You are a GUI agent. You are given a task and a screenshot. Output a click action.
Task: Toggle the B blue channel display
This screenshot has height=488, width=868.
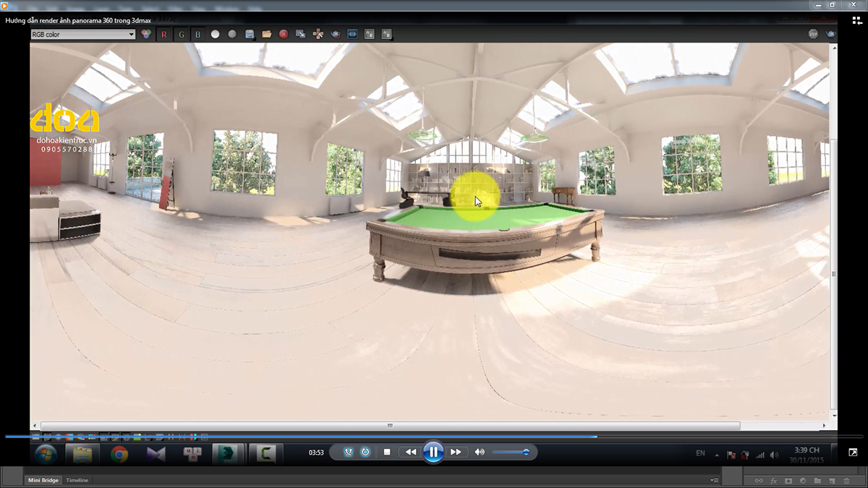coord(197,33)
